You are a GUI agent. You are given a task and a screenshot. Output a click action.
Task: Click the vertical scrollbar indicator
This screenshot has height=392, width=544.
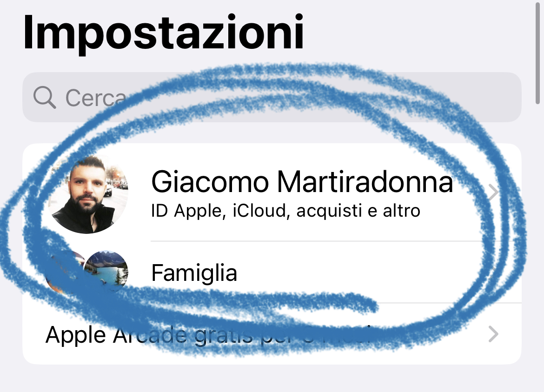[538, 52]
